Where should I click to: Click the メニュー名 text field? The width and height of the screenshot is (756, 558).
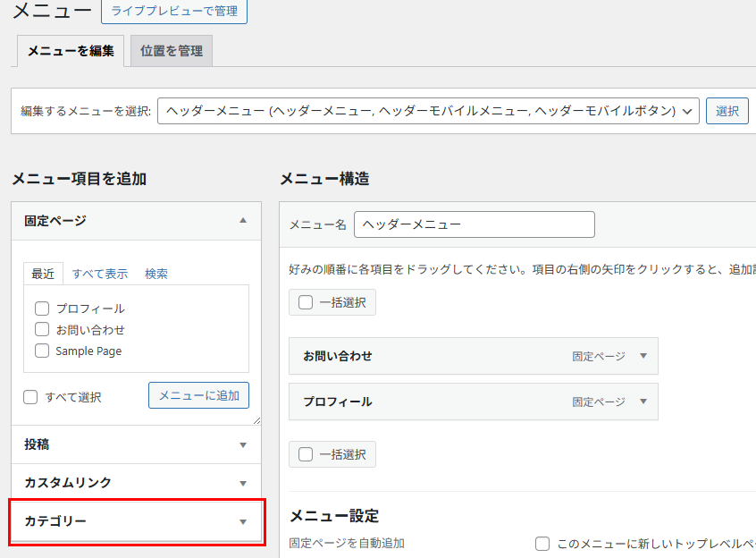click(474, 224)
